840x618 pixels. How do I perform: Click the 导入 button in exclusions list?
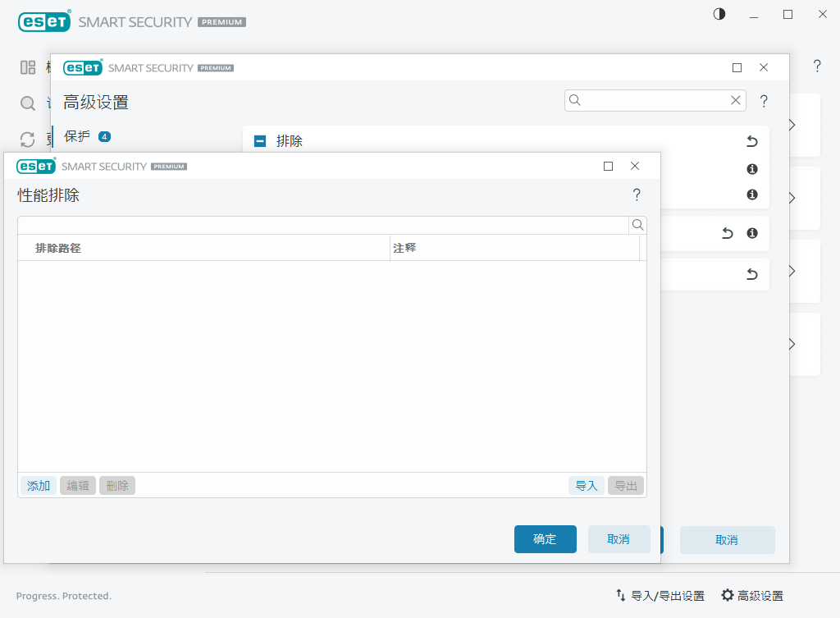587,486
